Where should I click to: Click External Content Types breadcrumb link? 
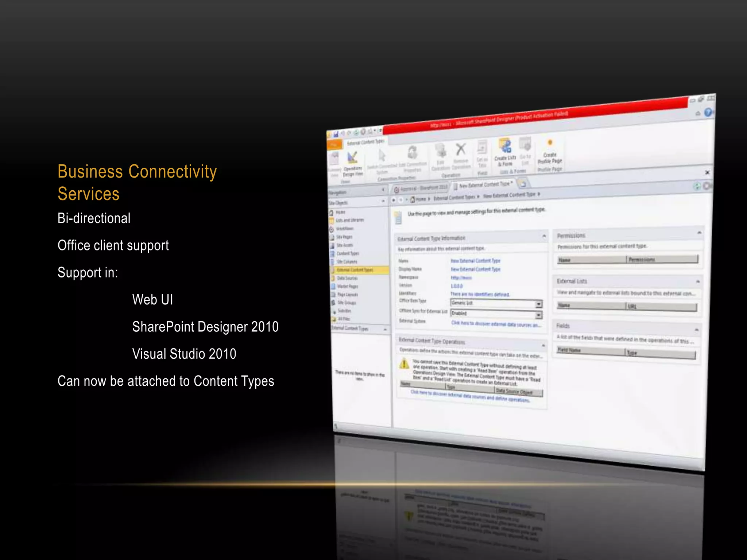454,197
